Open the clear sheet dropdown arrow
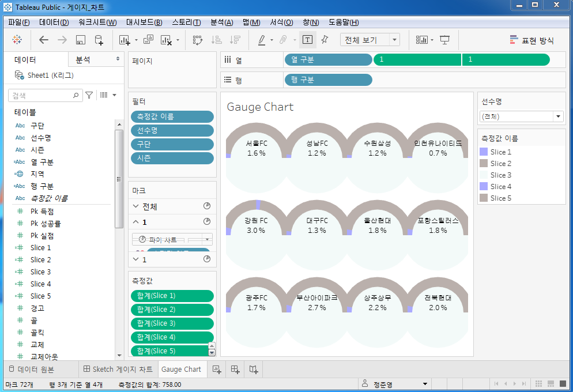Viewport: 573px width, 392px height. coord(178,40)
